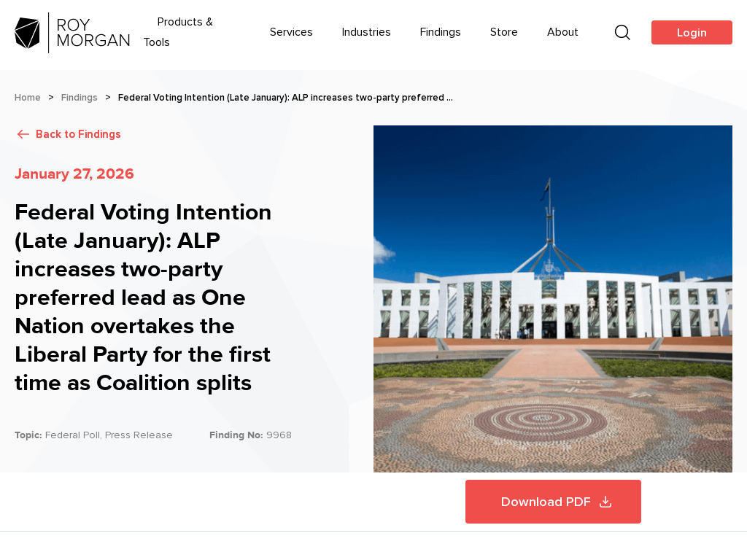Click the Download PDF button
The image size is (747, 560).
(x=545, y=502)
